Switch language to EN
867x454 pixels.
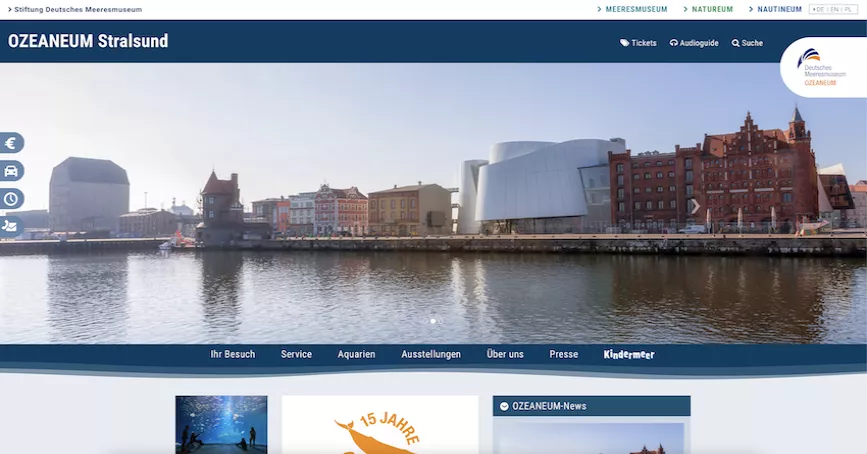[834, 9]
